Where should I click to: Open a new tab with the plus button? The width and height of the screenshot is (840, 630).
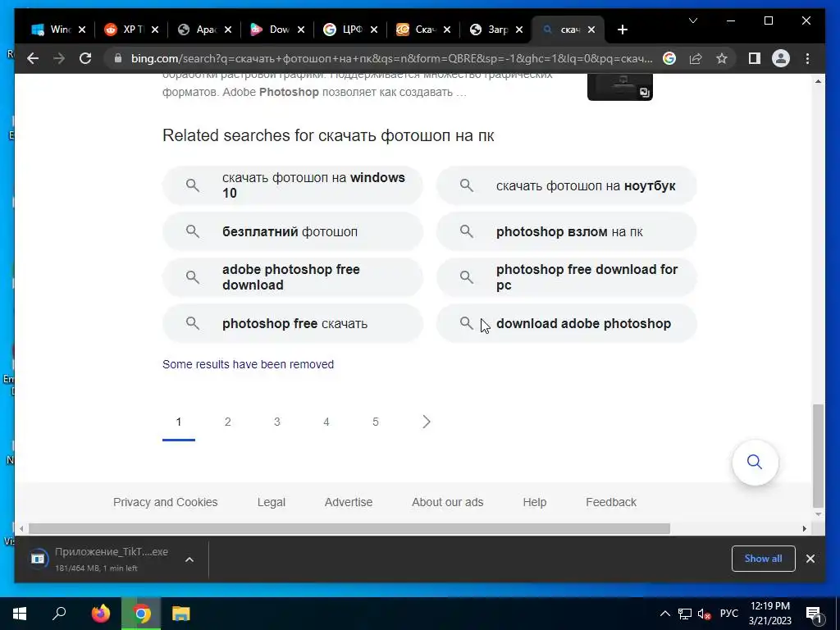tap(623, 30)
